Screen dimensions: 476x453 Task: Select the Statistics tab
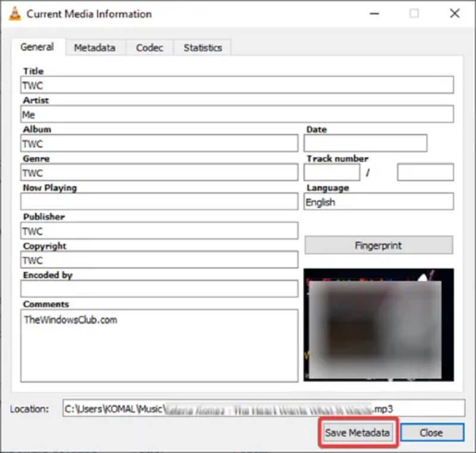point(202,48)
